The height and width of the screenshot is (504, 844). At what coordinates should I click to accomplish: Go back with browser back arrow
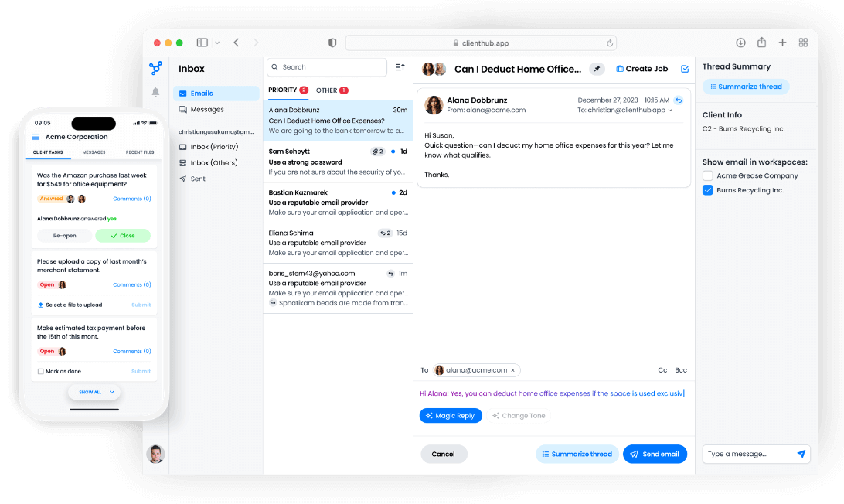pos(237,43)
